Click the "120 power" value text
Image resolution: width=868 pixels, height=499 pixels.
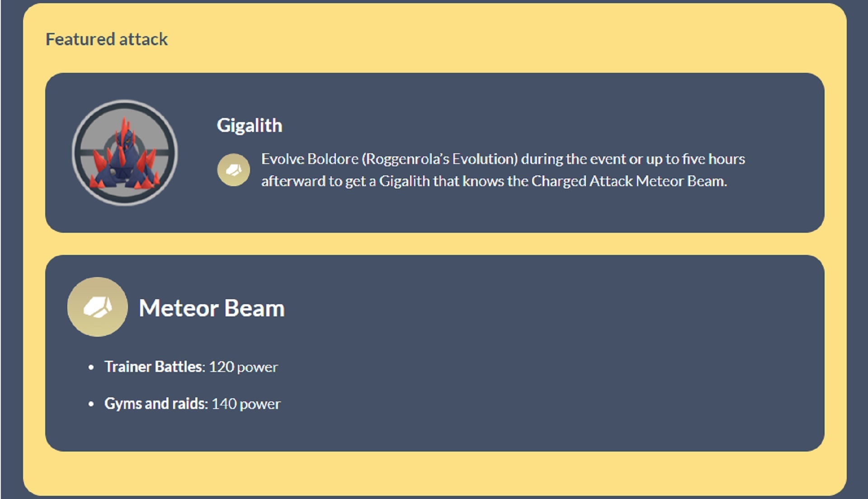[x=243, y=367]
